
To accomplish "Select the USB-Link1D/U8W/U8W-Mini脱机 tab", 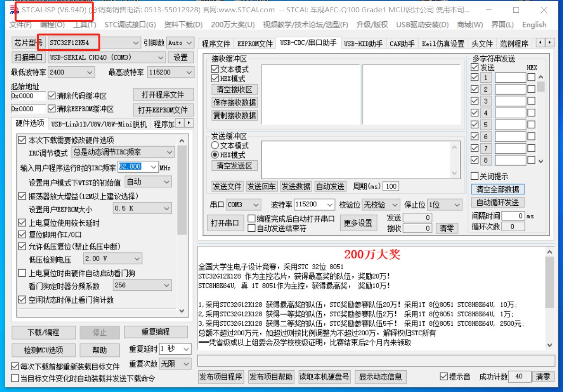I will [x=99, y=124].
